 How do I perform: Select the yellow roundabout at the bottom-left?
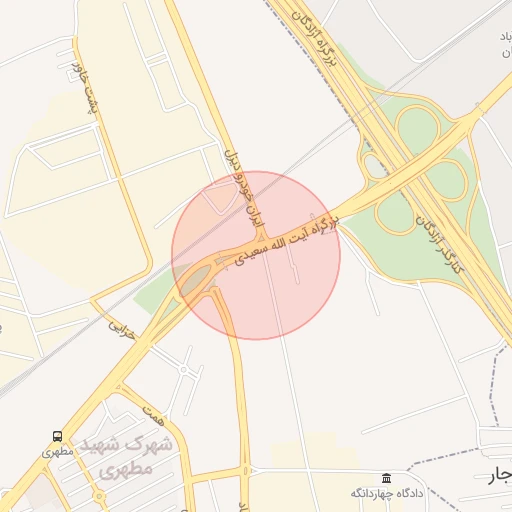tap(99, 497)
